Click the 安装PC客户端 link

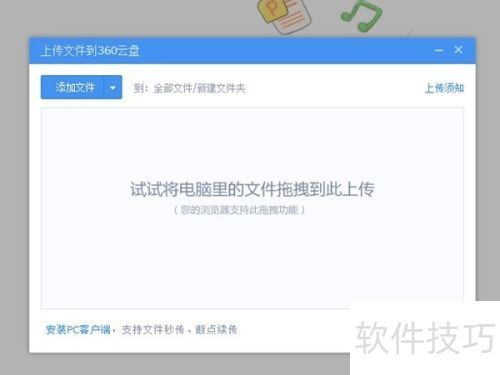point(78,330)
